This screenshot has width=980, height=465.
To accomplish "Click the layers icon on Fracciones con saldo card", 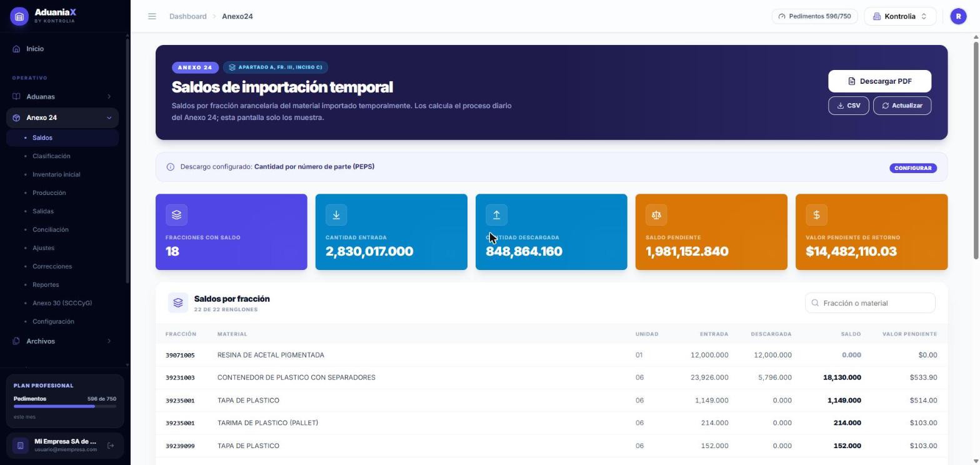I will 176,215.
